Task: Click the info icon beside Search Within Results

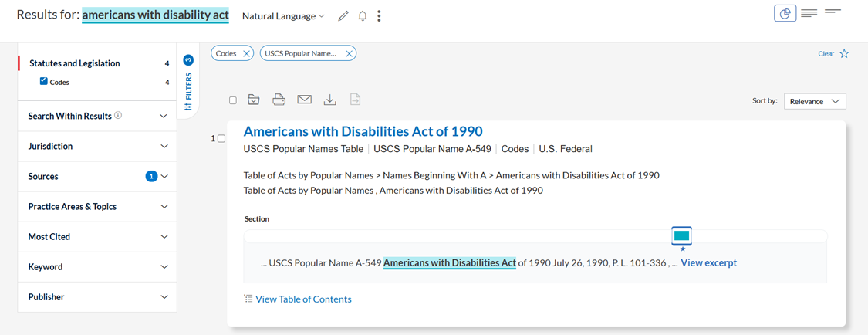Action: [118, 116]
